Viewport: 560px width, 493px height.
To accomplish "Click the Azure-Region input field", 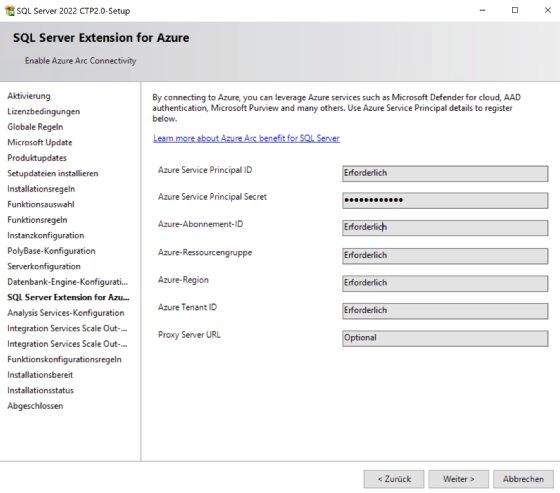I will 445,283.
